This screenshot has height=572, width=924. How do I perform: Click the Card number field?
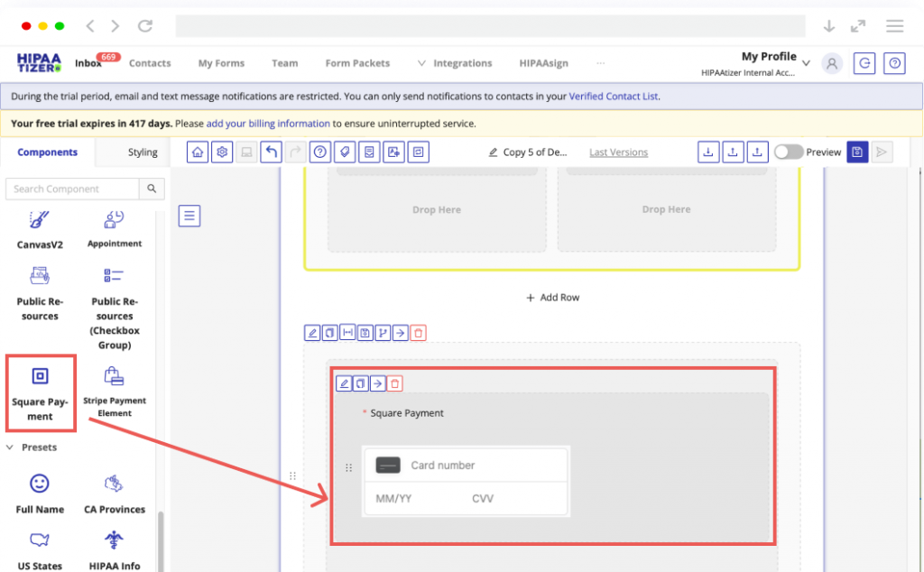click(x=466, y=466)
